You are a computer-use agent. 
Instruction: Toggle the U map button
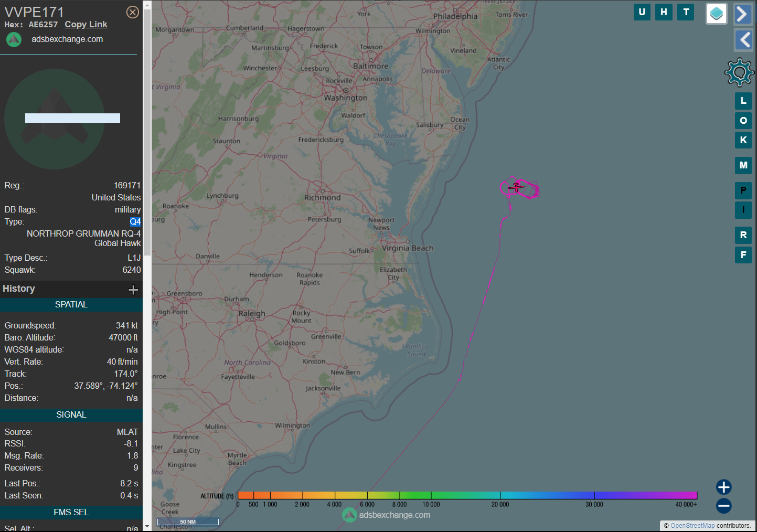click(x=642, y=12)
